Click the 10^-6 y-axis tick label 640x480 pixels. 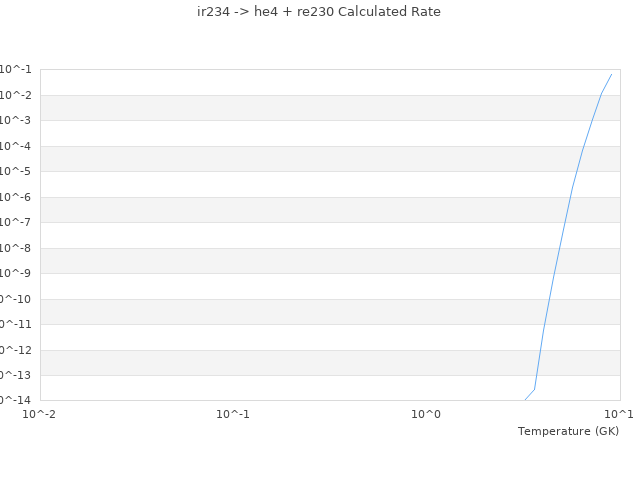16,197
